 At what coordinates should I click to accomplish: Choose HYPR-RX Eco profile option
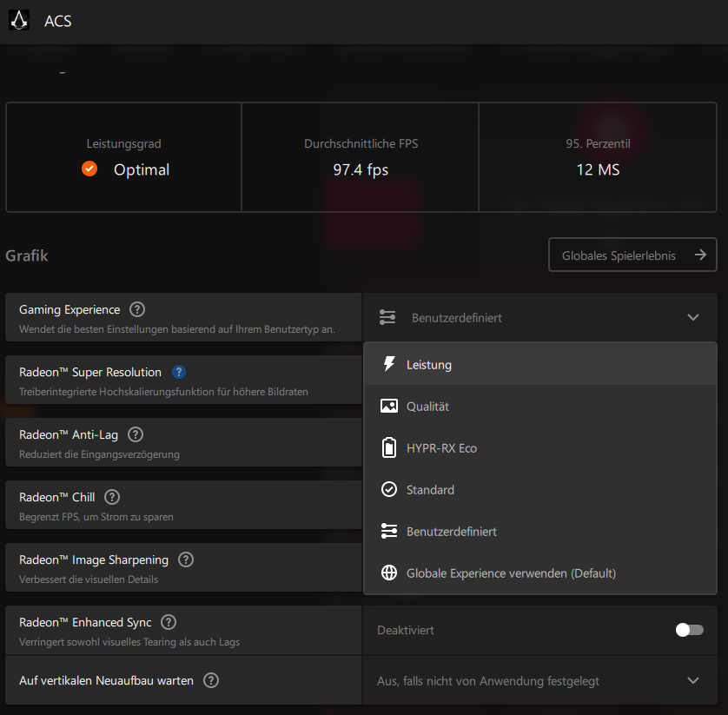tap(540, 448)
